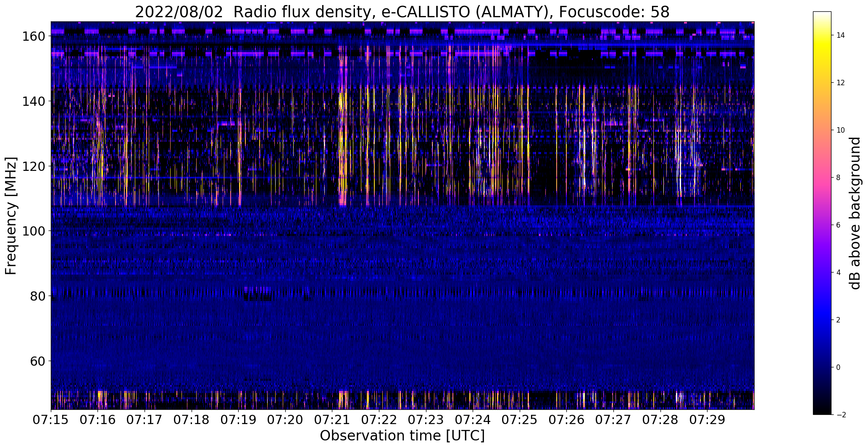Click the 80 MHz frequency tick label
Viewport: 868px width, 448px height.
point(37,296)
